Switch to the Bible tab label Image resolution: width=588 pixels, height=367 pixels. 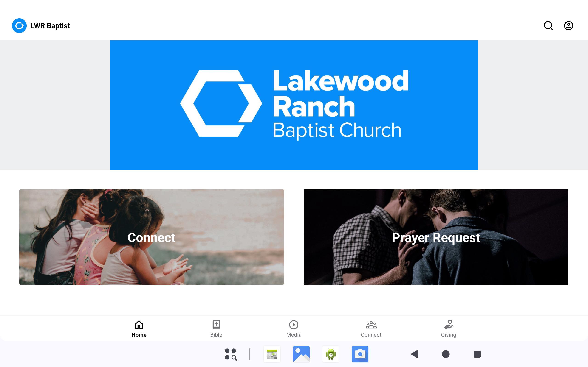[216, 335]
